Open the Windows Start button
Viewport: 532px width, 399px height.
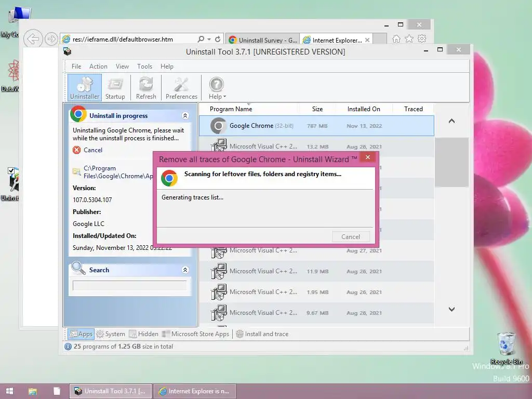pos(9,391)
